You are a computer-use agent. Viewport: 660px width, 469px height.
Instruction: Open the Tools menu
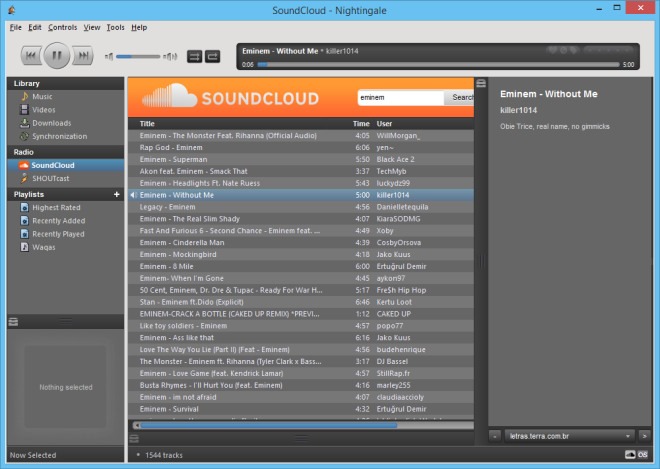[115, 27]
